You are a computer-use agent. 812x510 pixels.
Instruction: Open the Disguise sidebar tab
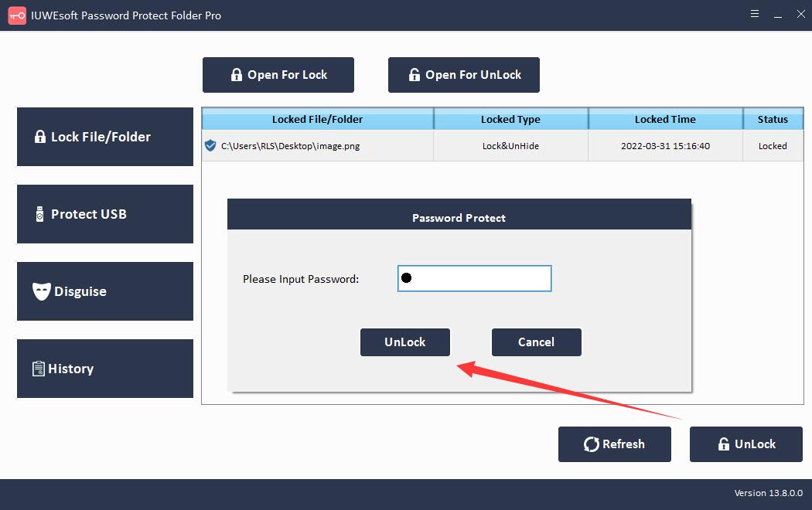(x=105, y=291)
